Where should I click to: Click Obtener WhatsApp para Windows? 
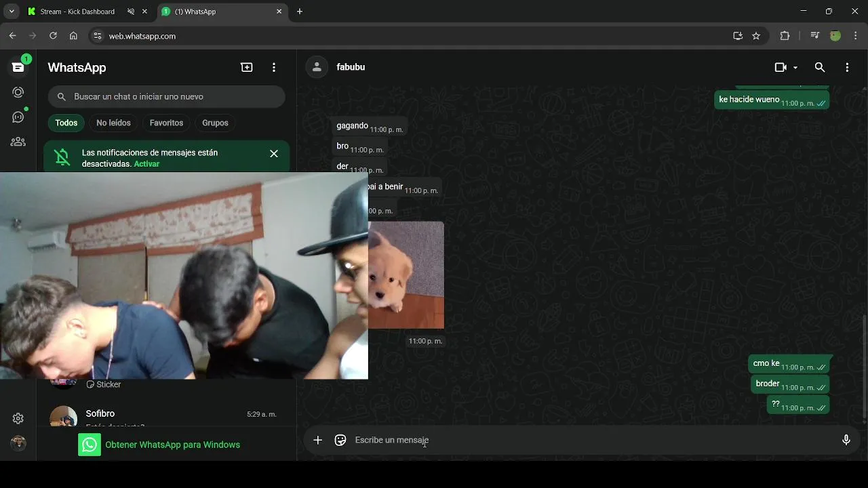(x=159, y=445)
